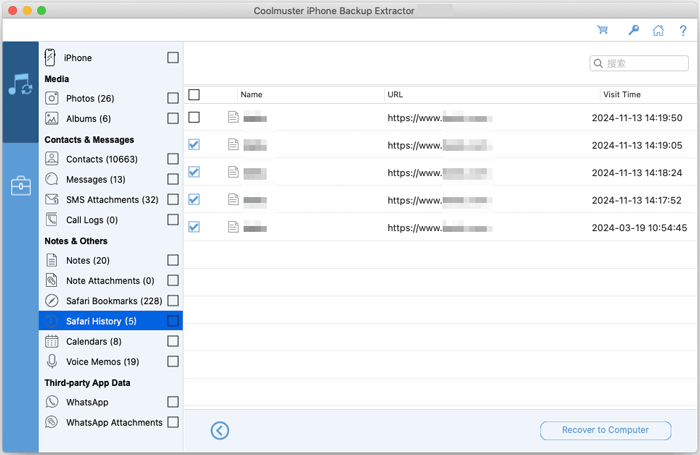Image resolution: width=700 pixels, height=455 pixels.
Task: Click the Notes document icon
Action: tap(52, 260)
